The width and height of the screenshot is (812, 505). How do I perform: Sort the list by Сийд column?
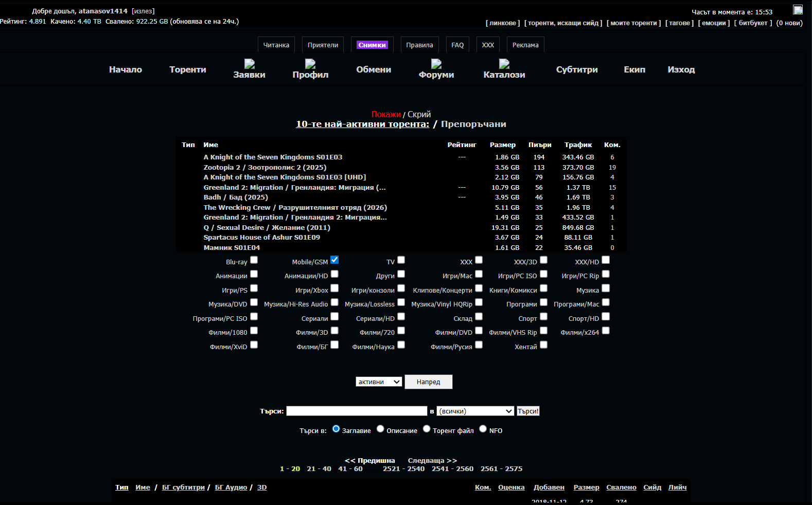[x=652, y=488]
